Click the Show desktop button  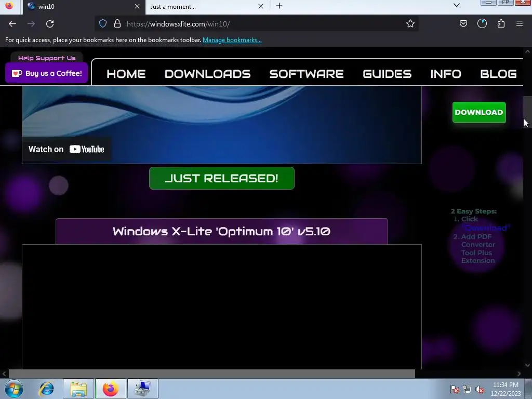click(x=528, y=389)
